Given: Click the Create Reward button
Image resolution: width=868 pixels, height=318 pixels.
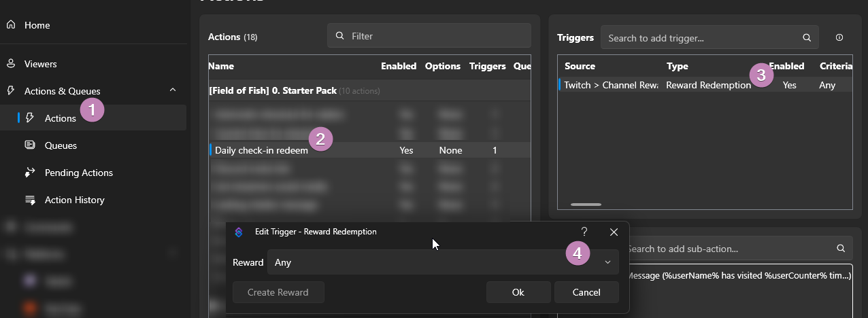Looking at the screenshot, I should coord(278,292).
